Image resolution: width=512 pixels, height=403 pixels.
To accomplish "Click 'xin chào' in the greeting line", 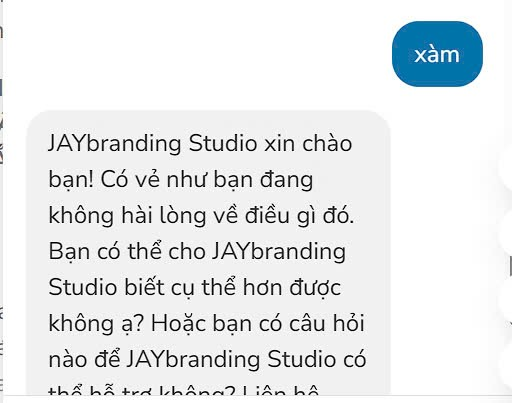I will point(308,143).
